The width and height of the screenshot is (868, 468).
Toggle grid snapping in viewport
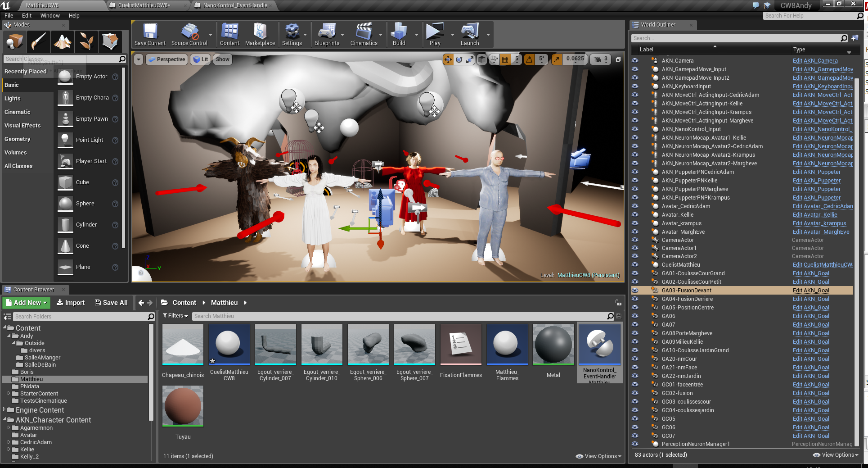(x=505, y=59)
